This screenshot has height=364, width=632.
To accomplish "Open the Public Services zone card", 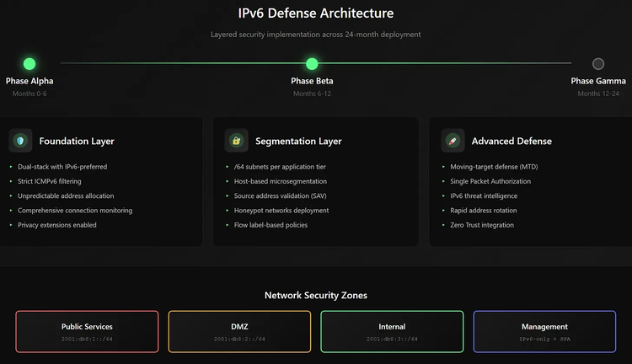I will tap(87, 331).
